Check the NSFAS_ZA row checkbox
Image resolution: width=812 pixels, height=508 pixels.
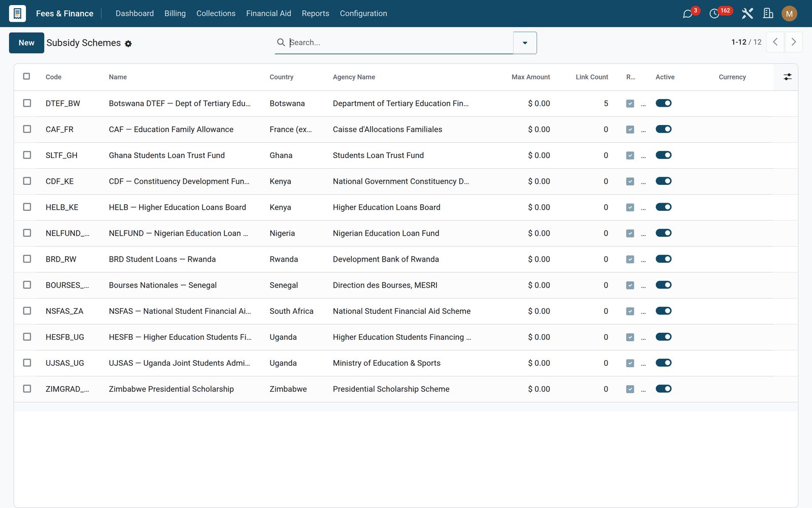click(x=27, y=311)
